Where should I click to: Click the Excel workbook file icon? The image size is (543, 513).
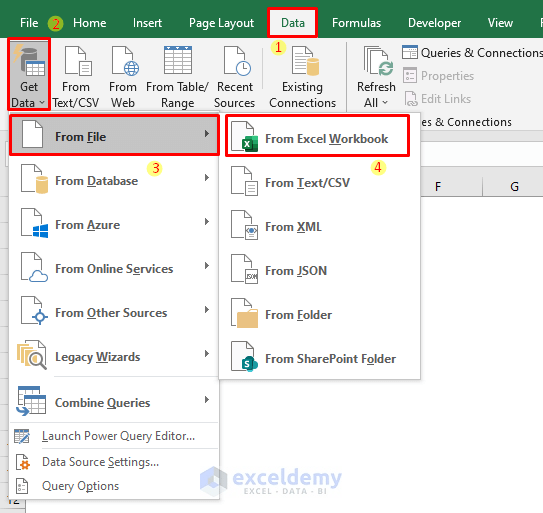click(244, 136)
